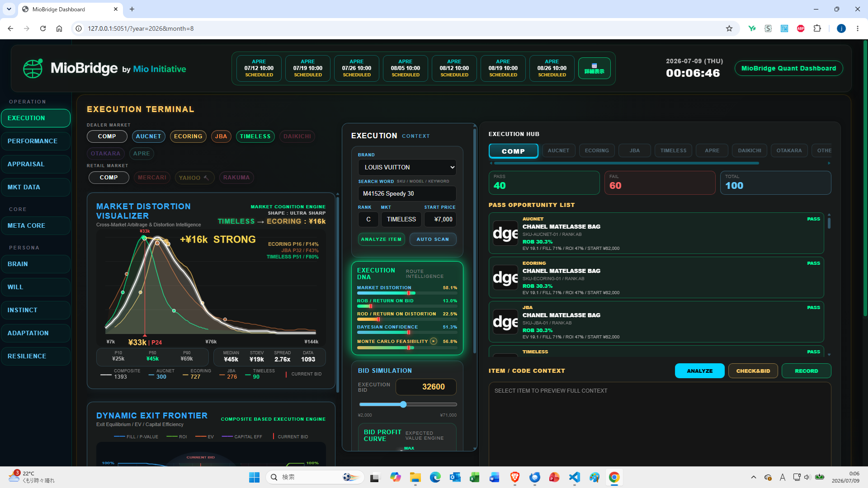Click the Monte Carlo Feasibility play icon

pyautogui.click(x=434, y=341)
